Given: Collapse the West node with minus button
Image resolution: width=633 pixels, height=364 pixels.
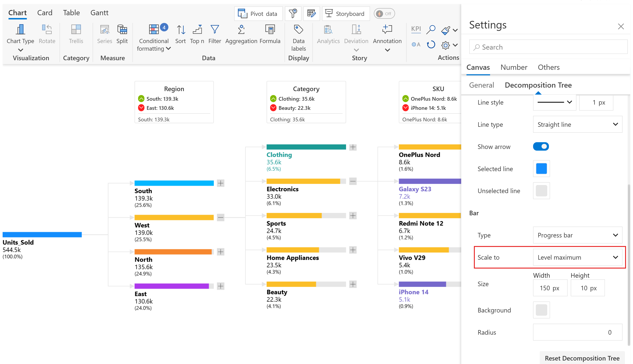Looking at the screenshot, I should pyautogui.click(x=221, y=217).
